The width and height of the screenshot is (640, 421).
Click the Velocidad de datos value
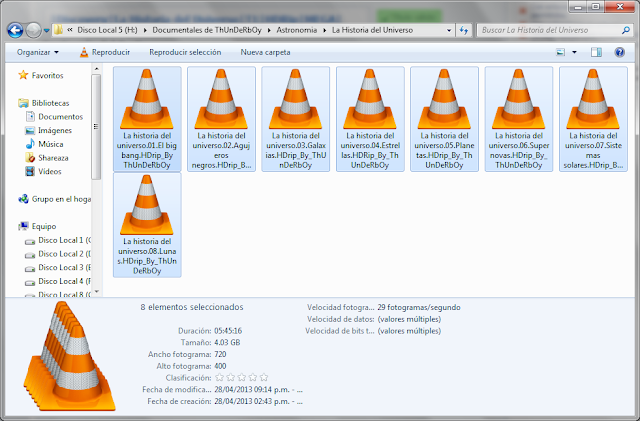coord(409,319)
